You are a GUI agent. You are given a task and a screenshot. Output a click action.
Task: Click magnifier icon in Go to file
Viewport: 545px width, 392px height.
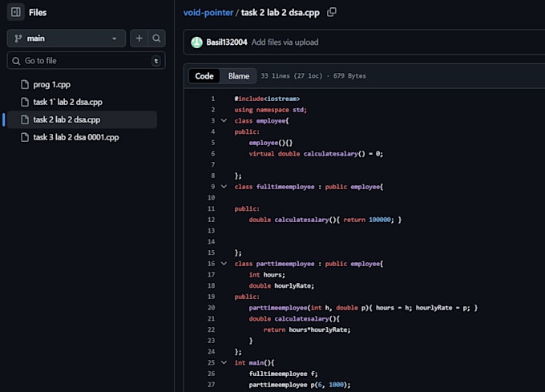click(x=16, y=61)
